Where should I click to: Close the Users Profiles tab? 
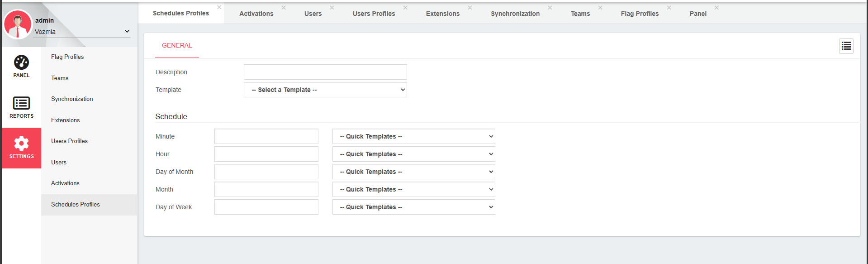click(405, 8)
